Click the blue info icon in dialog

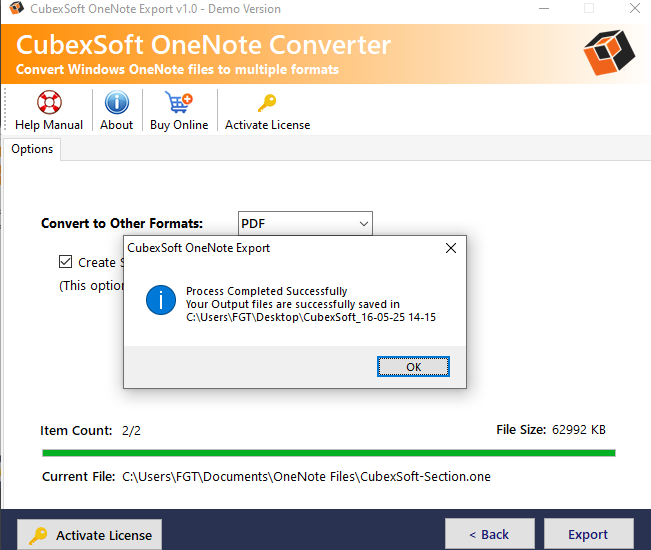(x=161, y=300)
